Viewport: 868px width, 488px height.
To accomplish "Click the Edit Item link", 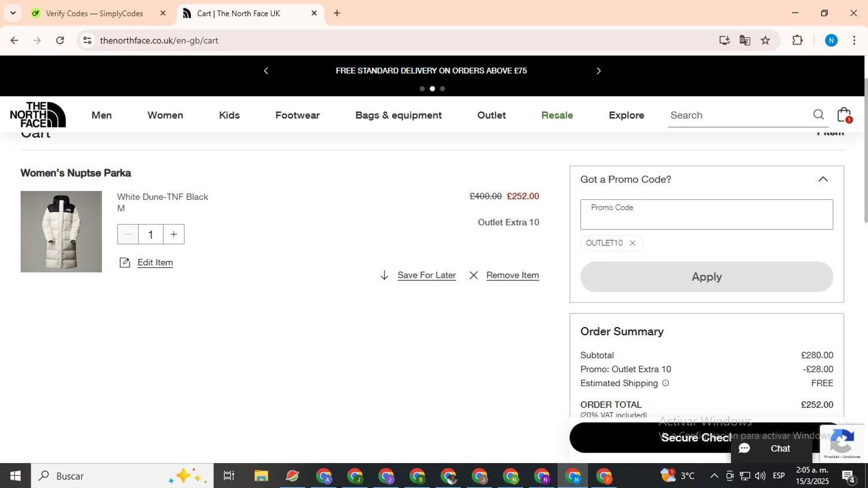I will click(155, 263).
